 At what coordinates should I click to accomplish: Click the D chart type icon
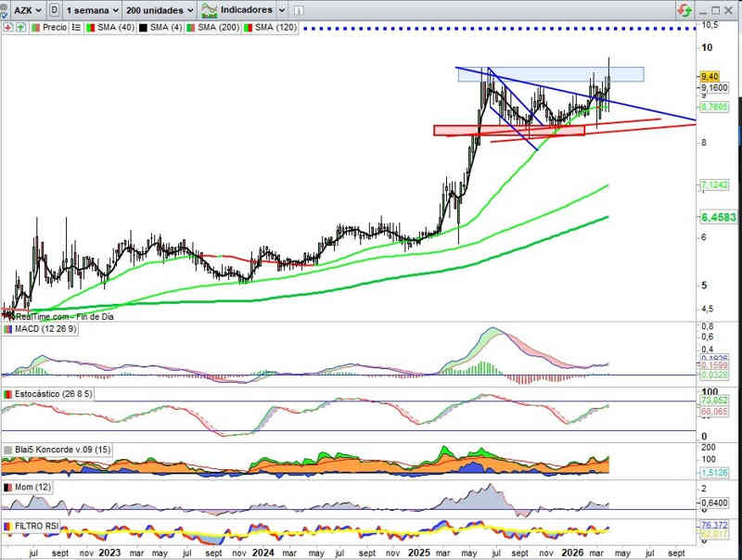57,9
